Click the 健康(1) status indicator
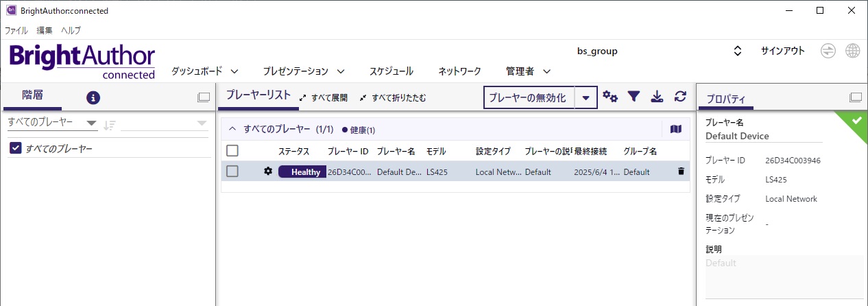This screenshot has height=306, width=868. coord(359,130)
